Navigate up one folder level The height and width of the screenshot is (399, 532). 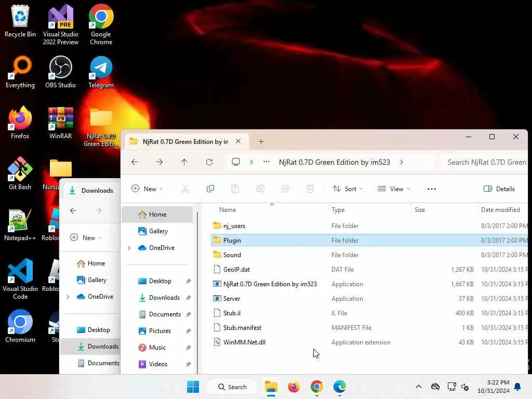pyautogui.click(x=184, y=162)
